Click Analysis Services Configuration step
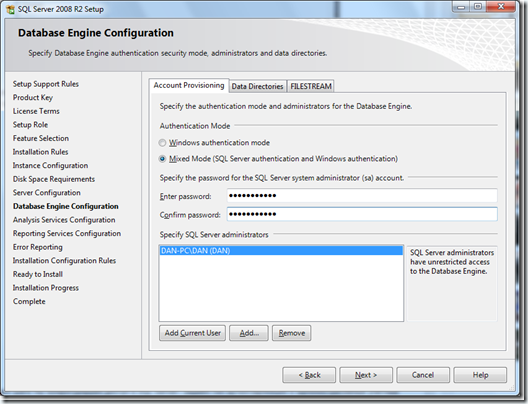This screenshot has width=528, height=404. [64, 220]
